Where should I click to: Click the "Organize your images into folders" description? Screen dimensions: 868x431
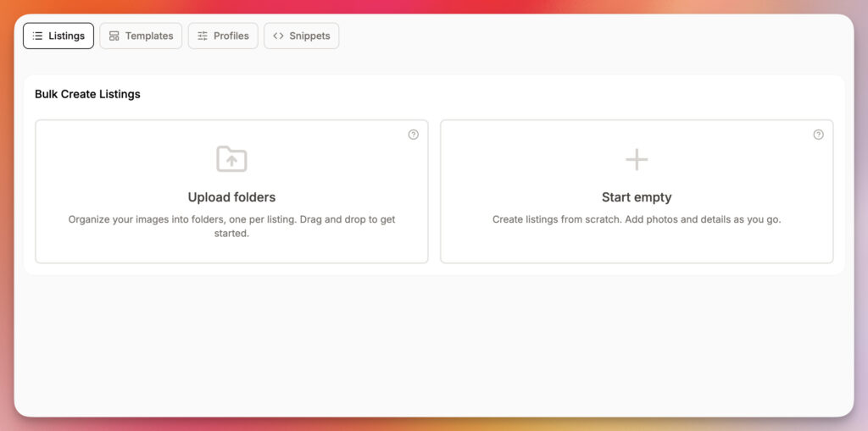(x=170, y=219)
